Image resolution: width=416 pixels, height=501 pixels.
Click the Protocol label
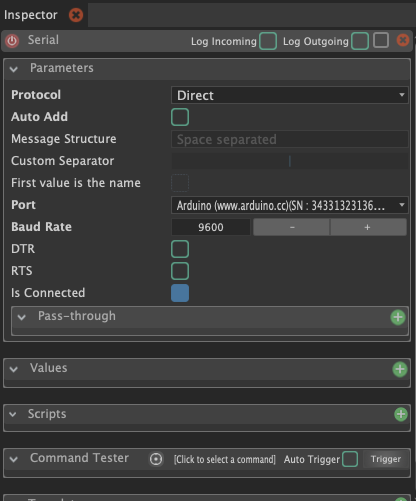pyautogui.click(x=36, y=95)
